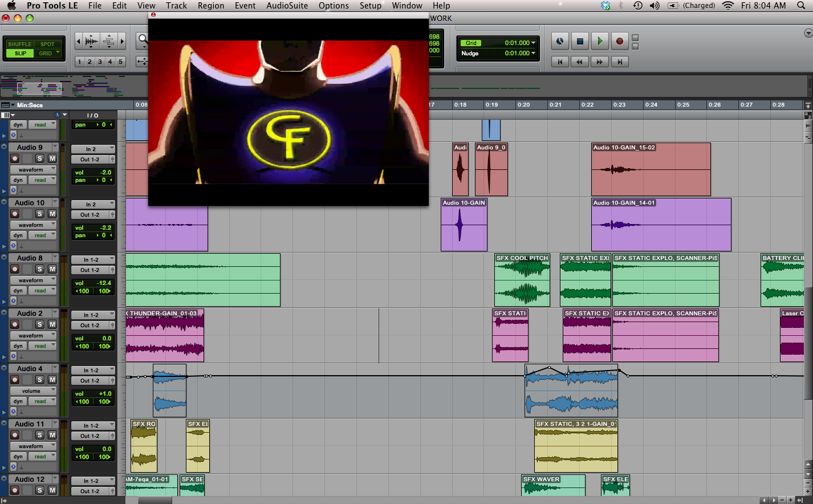Select the Zoomer magnifier tool

(143, 40)
